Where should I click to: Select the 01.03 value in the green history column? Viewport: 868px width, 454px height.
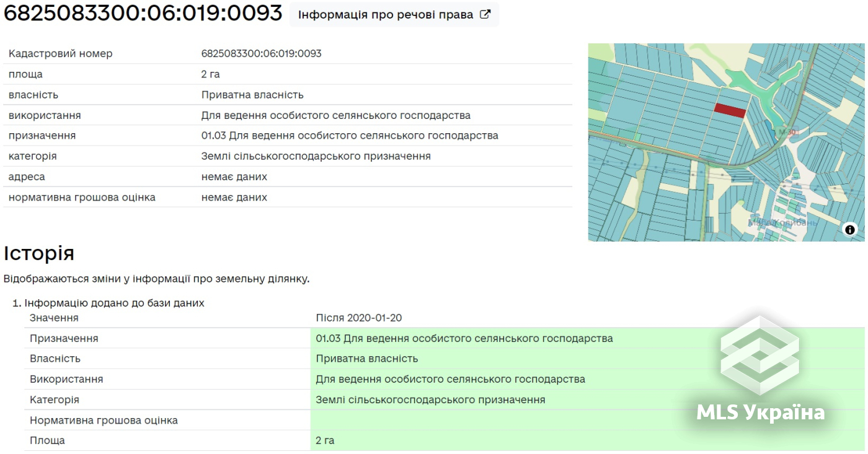(464, 338)
